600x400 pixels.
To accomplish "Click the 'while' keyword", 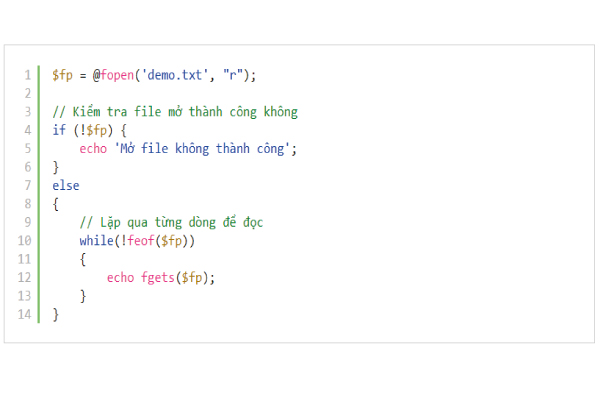I will point(96,241).
